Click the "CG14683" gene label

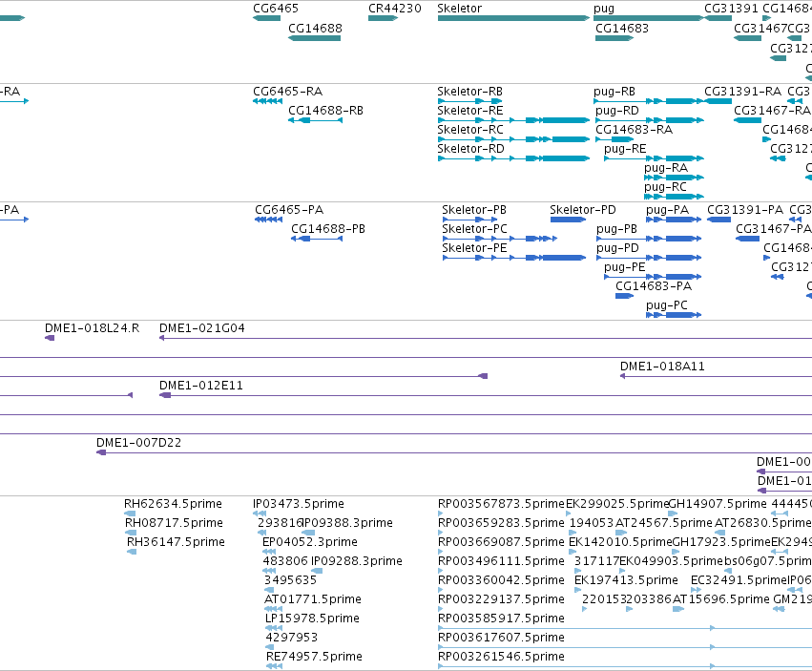pos(622,29)
